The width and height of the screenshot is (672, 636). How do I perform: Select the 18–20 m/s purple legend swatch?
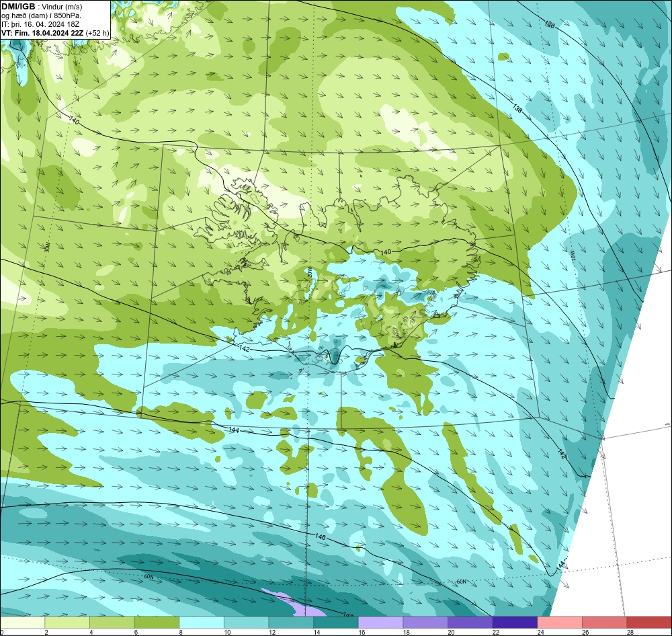[425, 623]
